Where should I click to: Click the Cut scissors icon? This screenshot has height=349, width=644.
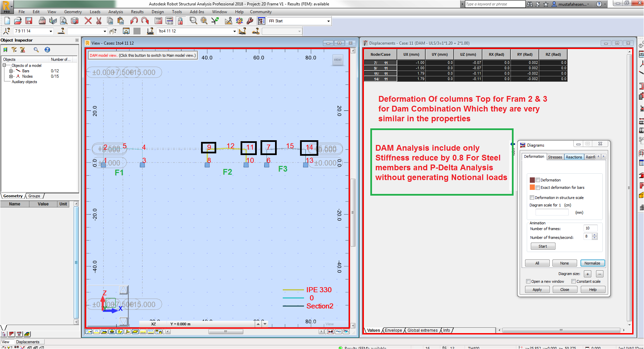coord(99,21)
